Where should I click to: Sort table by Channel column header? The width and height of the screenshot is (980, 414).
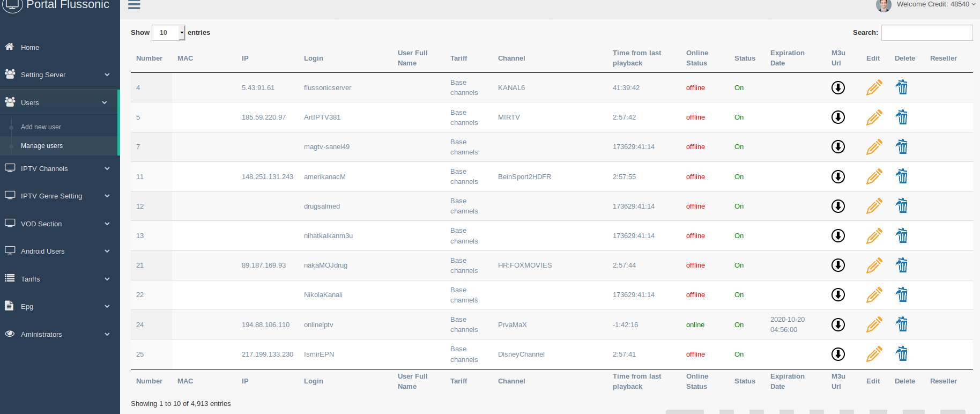point(511,58)
